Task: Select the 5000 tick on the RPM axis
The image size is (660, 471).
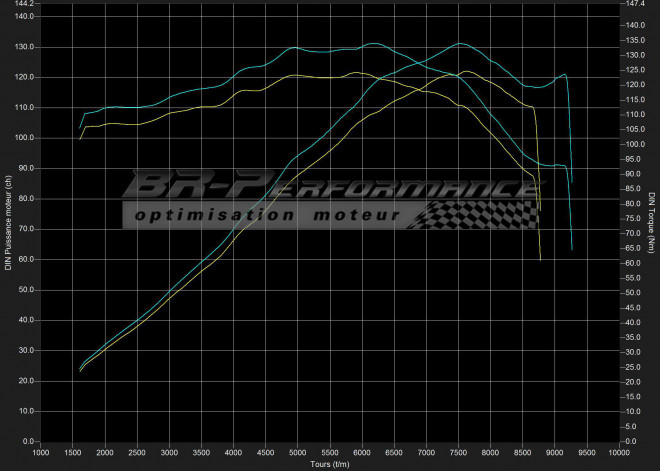Action: [298, 452]
